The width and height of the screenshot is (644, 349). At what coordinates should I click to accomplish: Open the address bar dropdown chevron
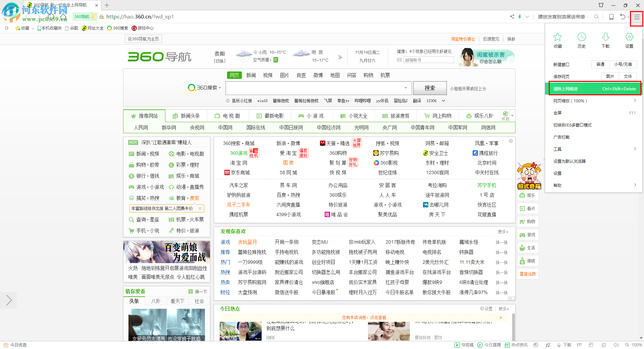(527, 17)
